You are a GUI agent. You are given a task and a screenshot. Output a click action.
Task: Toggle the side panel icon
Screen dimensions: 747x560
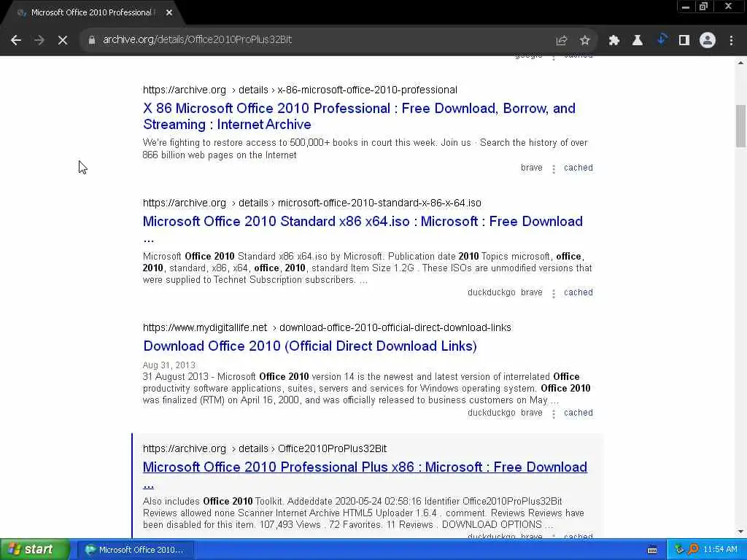[684, 40]
